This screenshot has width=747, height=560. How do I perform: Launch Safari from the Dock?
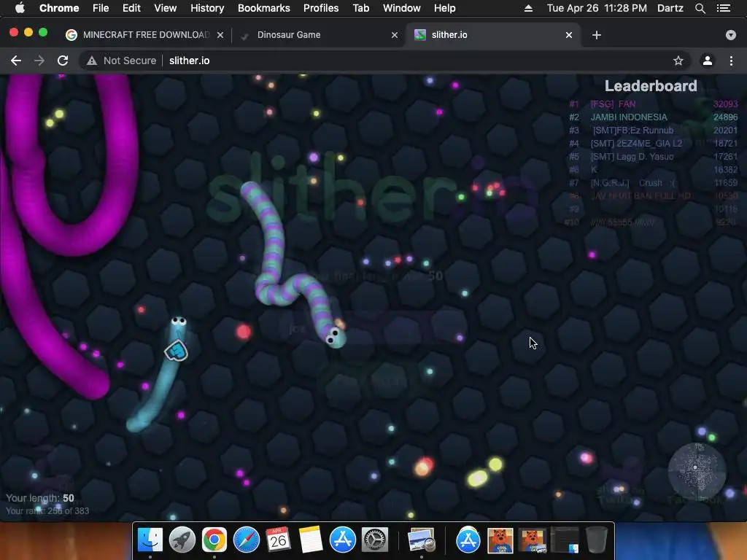pos(247,540)
